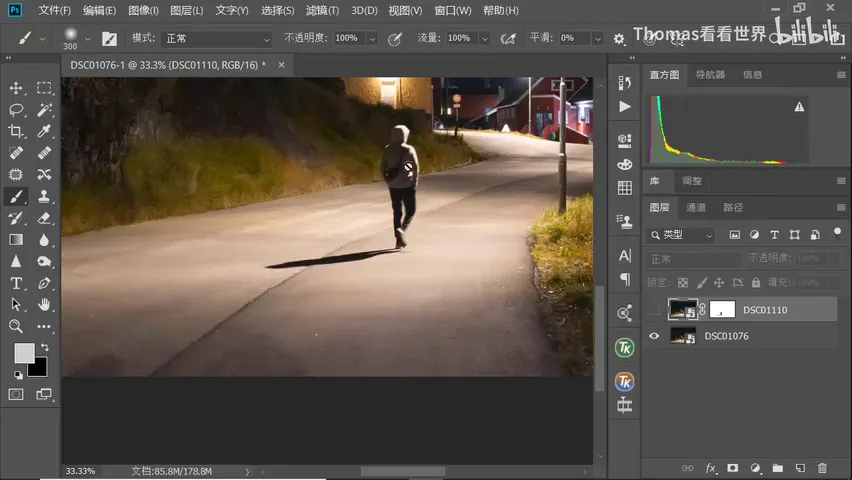Switch to the Channels tab
Viewport: 852px width, 480px height.
point(696,207)
